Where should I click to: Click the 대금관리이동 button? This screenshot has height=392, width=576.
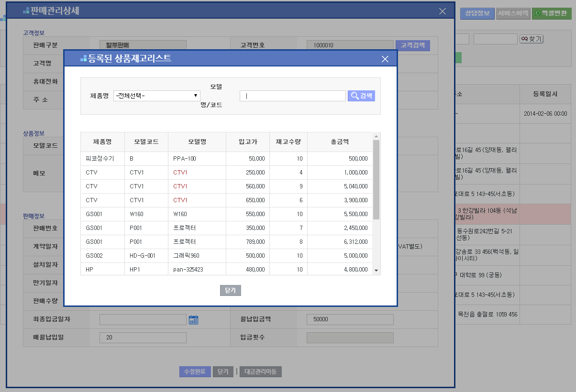click(261, 371)
